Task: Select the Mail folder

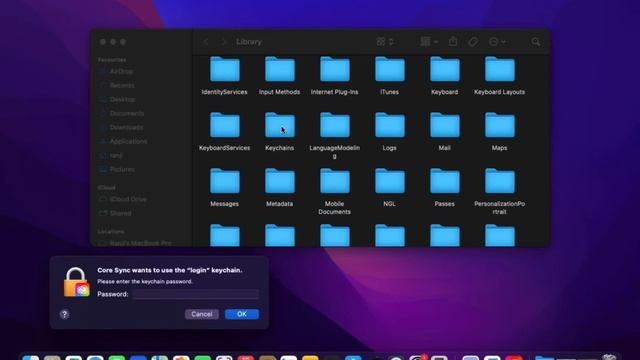Action: [444, 132]
